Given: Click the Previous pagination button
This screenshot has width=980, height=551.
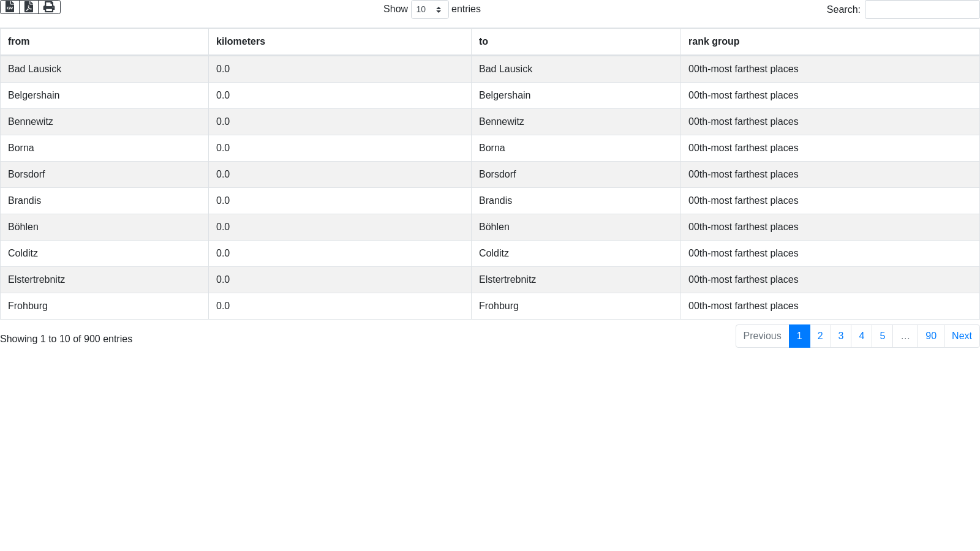Looking at the screenshot, I should [x=762, y=336].
